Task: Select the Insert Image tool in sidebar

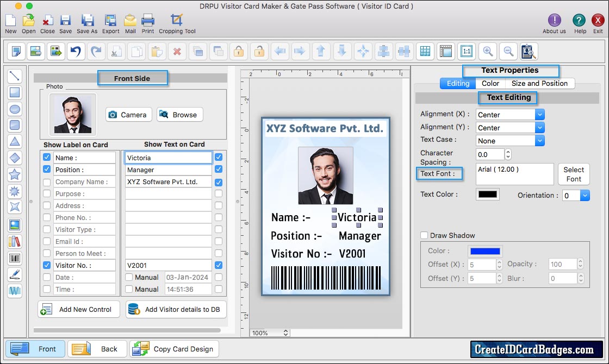Action: 15,225
